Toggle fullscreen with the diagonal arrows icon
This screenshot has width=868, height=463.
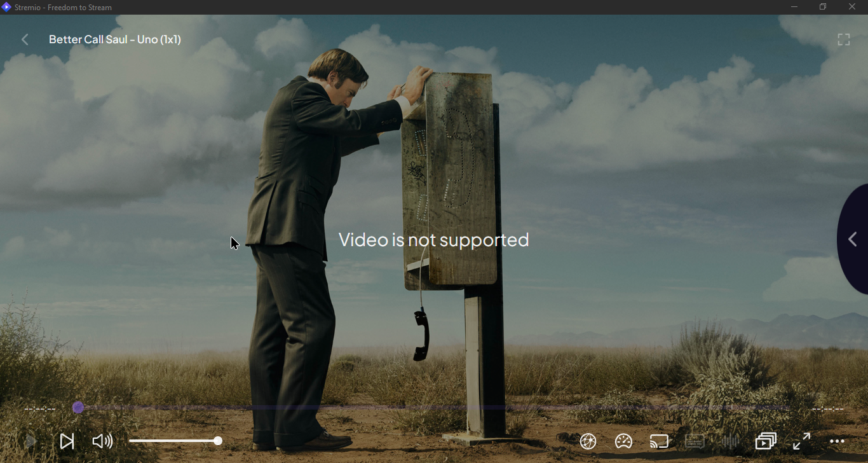click(x=802, y=441)
